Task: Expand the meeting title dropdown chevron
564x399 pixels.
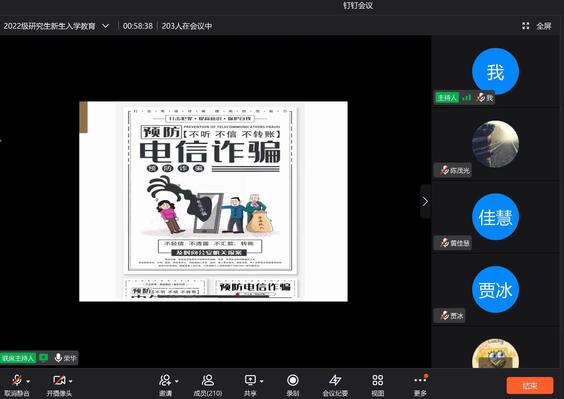Action: point(105,26)
